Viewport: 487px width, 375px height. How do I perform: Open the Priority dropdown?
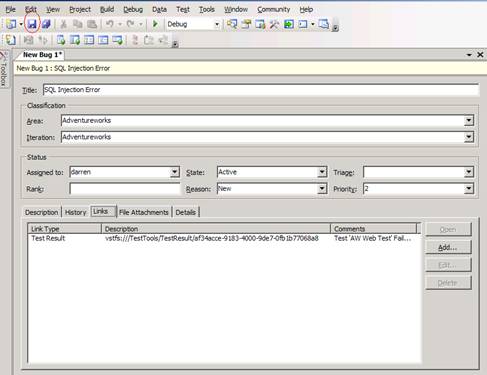(469, 189)
